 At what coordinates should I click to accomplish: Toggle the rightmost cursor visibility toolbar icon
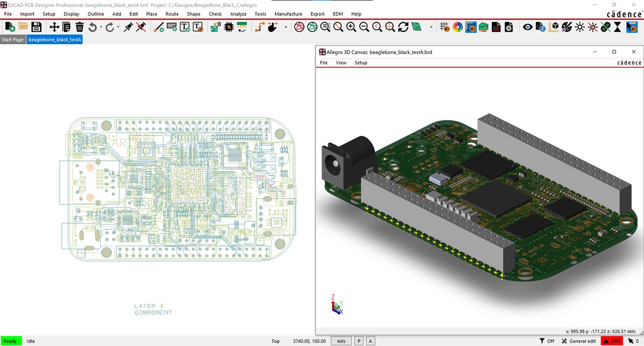pos(632,27)
